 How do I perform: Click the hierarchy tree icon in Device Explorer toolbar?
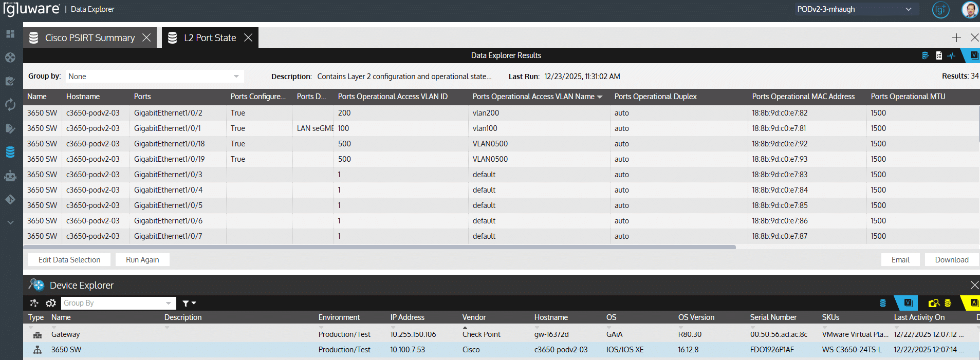(x=34, y=303)
